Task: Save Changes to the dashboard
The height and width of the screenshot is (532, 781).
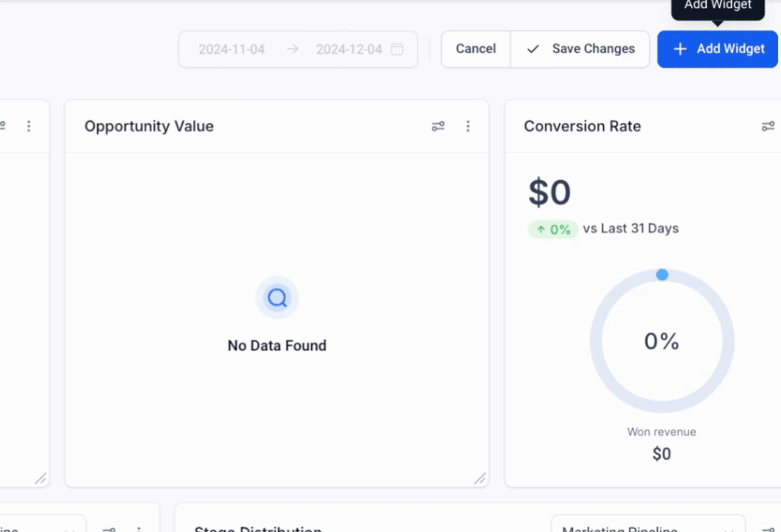Action: [x=580, y=49]
